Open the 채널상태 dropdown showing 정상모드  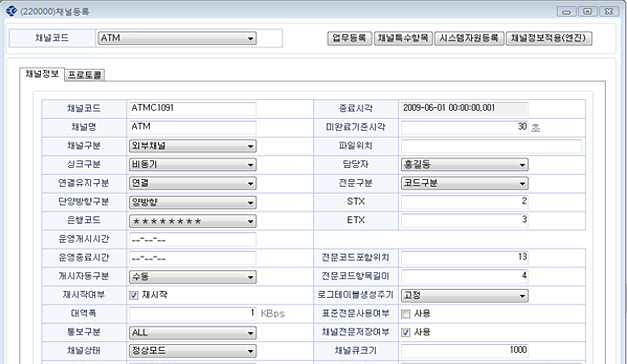point(192,351)
